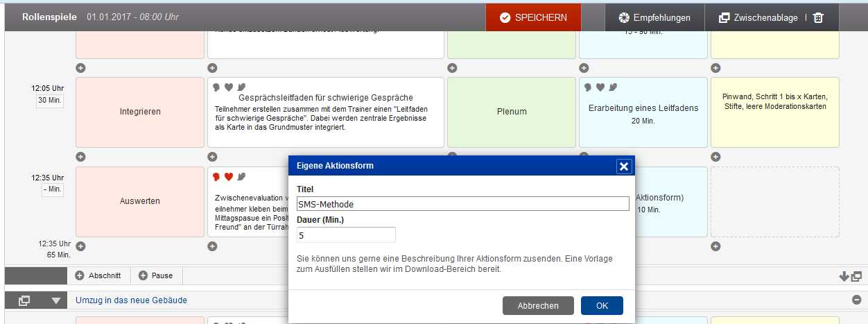Viewport: 868px width, 324px height.
Task: Click the trash icon beside Zwischenablage
Action: [818, 18]
